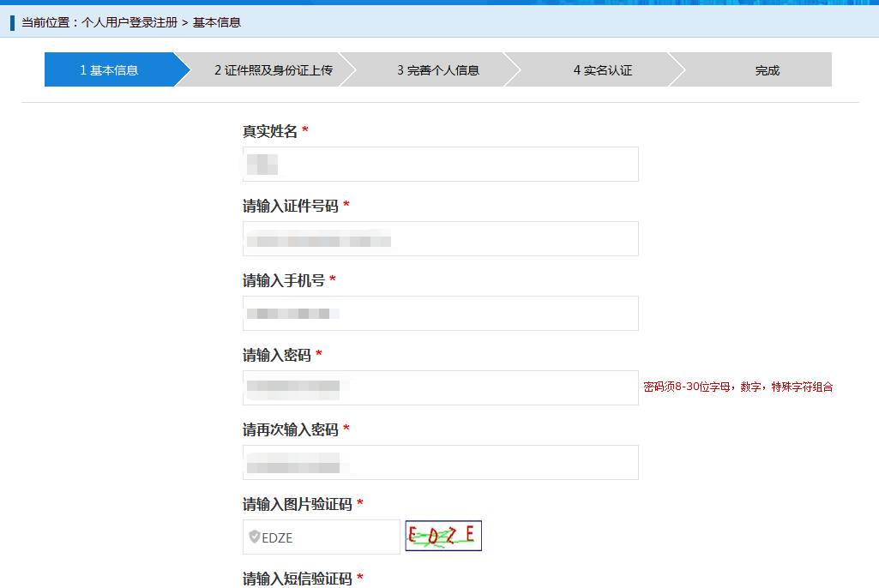Click the EDZE captcha input box
This screenshot has width=879, height=588.
(321, 537)
